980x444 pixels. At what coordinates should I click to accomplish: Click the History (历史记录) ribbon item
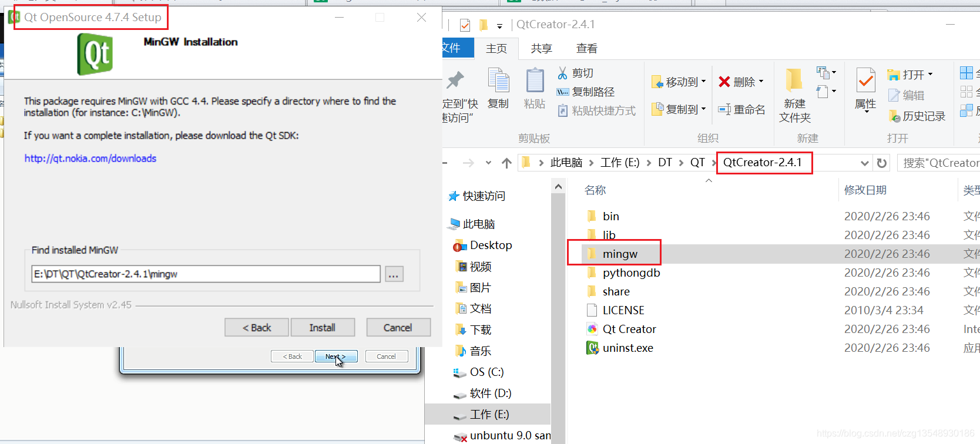point(917,116)
